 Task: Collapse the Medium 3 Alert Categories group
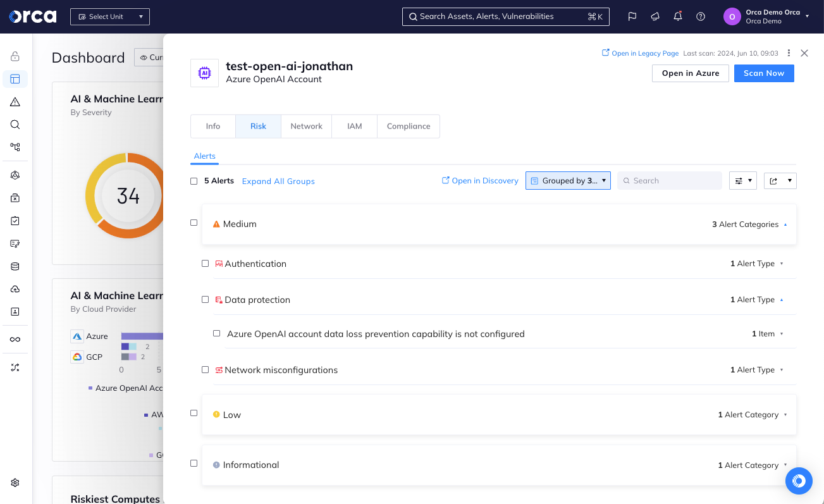click(x=785, y=224)
